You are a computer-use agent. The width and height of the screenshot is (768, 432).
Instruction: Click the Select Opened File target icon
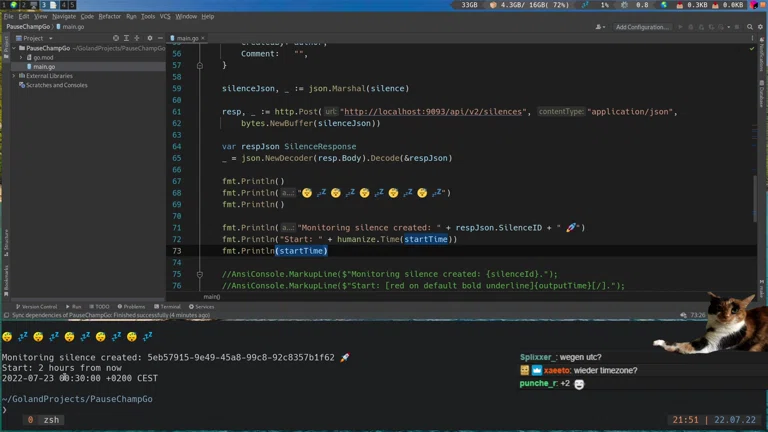tap(116, 38)
